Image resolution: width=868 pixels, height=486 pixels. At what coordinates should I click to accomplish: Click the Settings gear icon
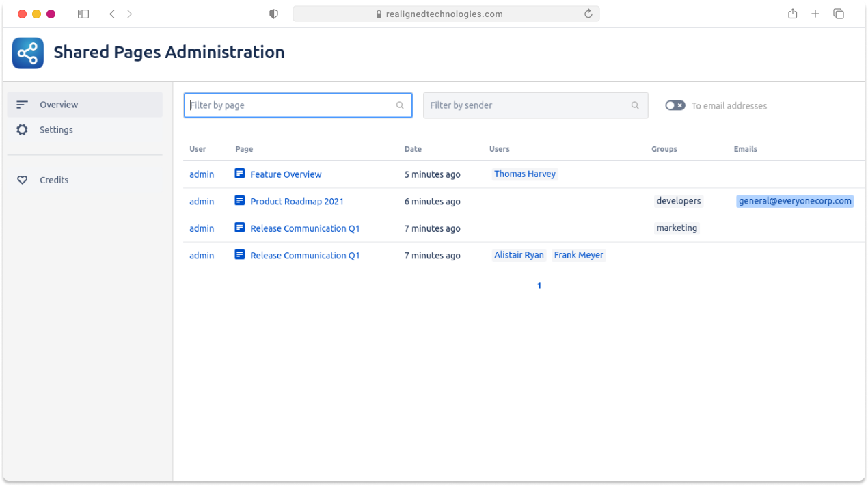(x=23, y=129)
